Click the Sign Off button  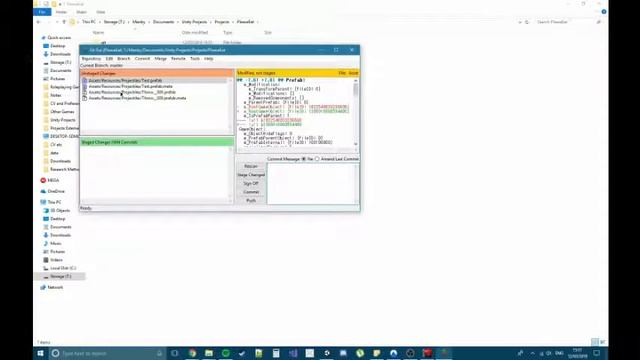[251, 183]
